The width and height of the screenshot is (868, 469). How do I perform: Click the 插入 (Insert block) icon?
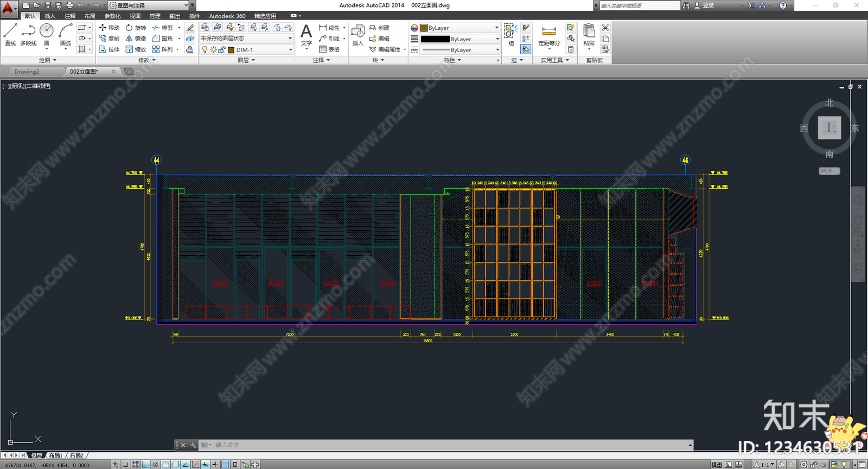[x=358, y=35]
